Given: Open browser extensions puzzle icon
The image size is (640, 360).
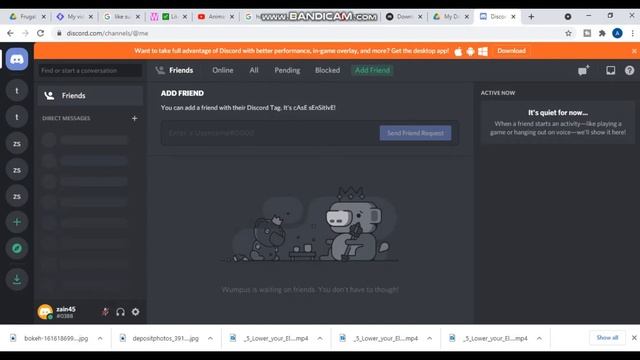Looking at the screenshot, I should [602, 33].
